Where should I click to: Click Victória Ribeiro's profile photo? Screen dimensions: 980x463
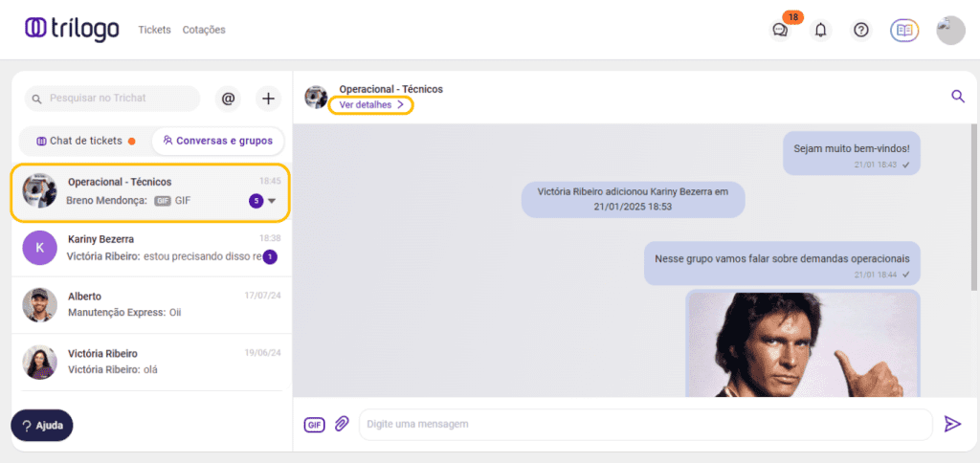pyautogui.click(x=40, y=362)
